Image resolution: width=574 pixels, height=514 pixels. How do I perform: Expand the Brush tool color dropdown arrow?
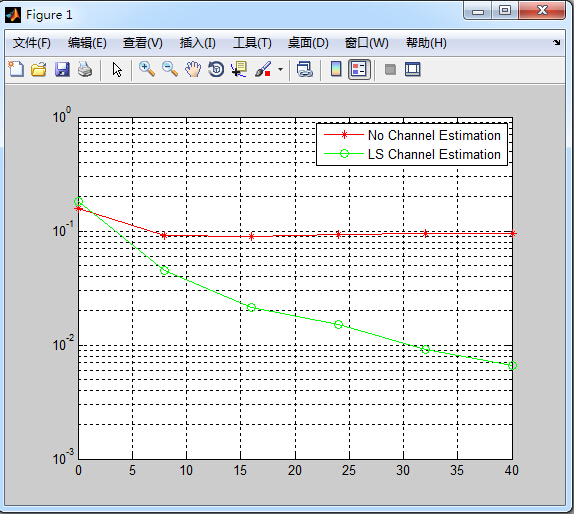pos(280,69)
